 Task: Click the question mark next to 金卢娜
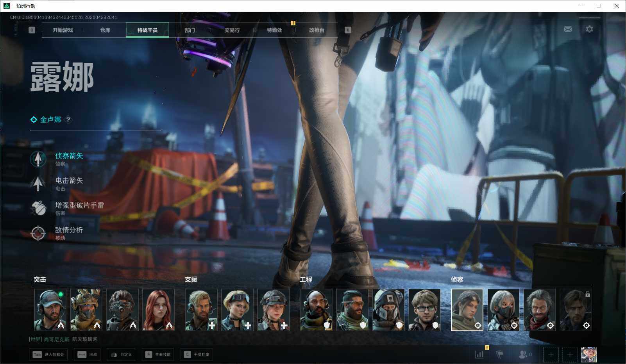click(68, 120)
